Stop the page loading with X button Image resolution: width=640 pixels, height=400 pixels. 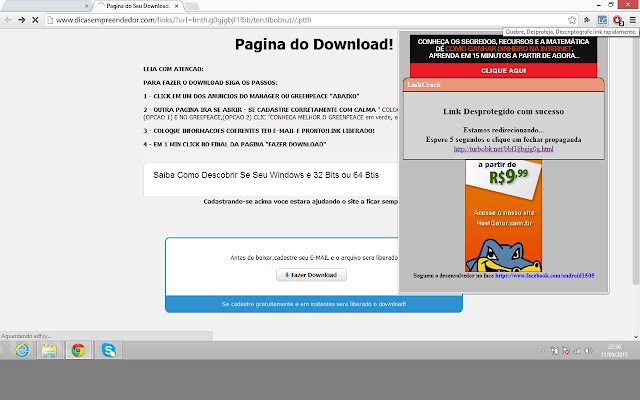click(x=35, y=20)
